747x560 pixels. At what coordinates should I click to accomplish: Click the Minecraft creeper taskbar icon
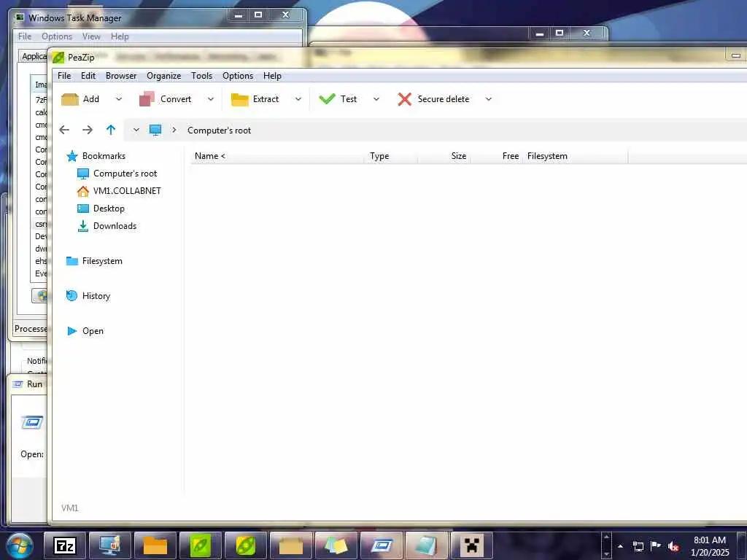tap(472, 545)
